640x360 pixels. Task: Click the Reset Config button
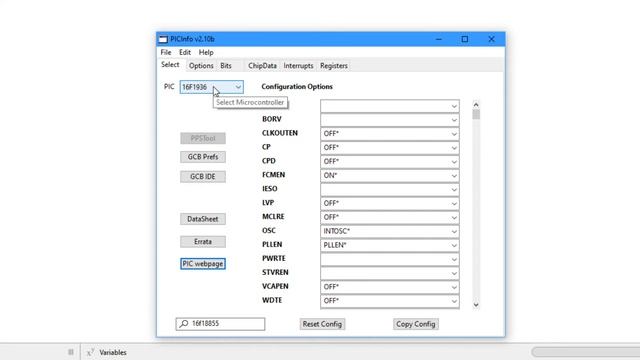click(x=322, y=324)
